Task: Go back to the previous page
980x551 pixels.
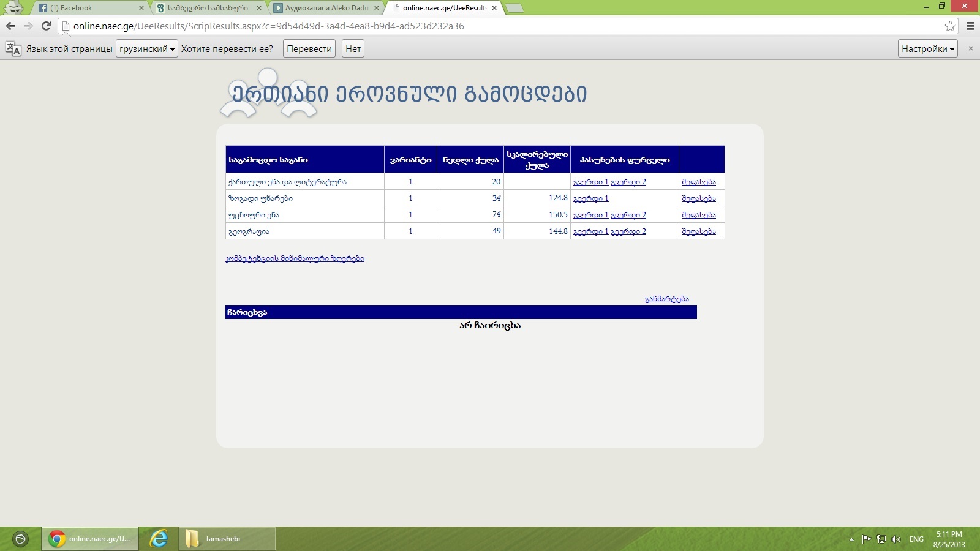Action: point(10,26)
